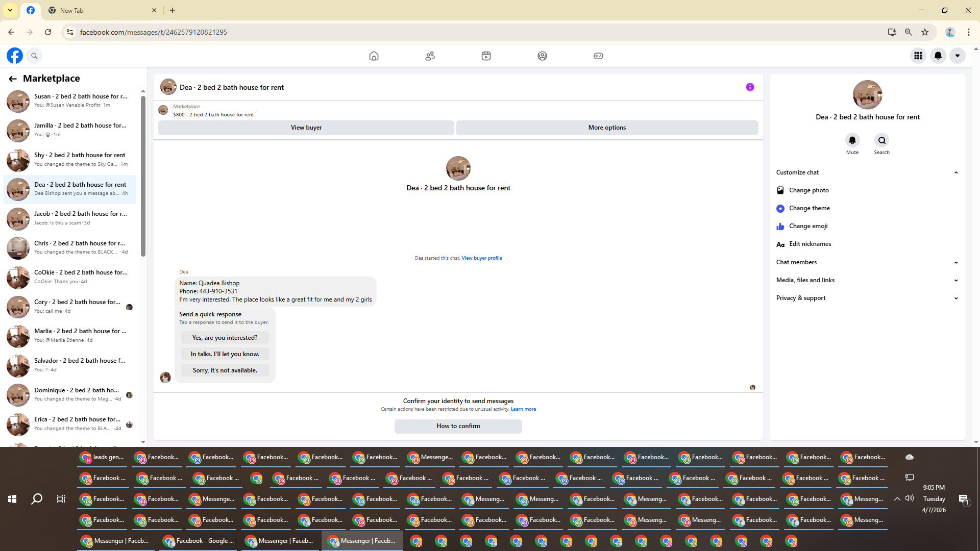This screenshot has width=980, height=551.
Task: Go back using the Marketplace back arrow
Action: 13,79
